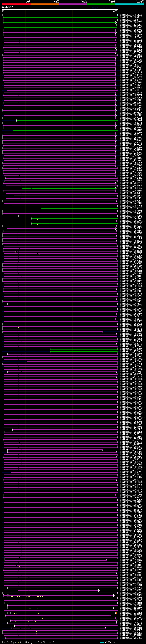Click label UniRef100_A6RCQ0
Image resolution: width=146 pixels, height=644 pixels.
131,625
